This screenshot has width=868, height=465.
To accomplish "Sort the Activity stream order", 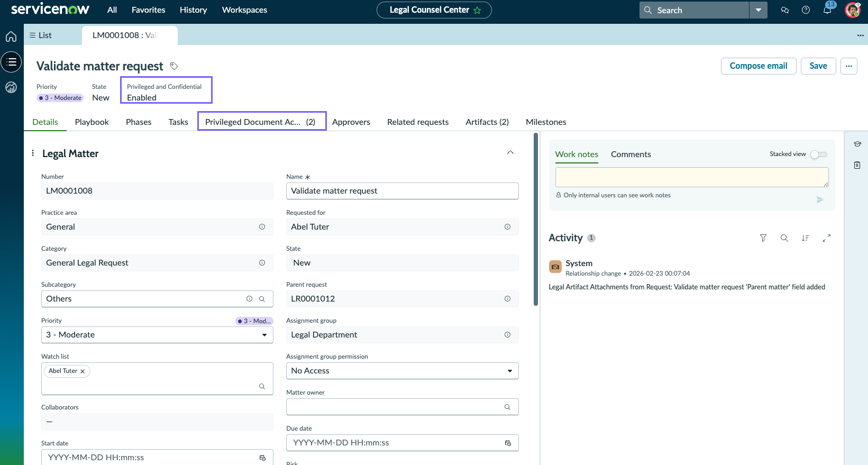I will (805, 238).
